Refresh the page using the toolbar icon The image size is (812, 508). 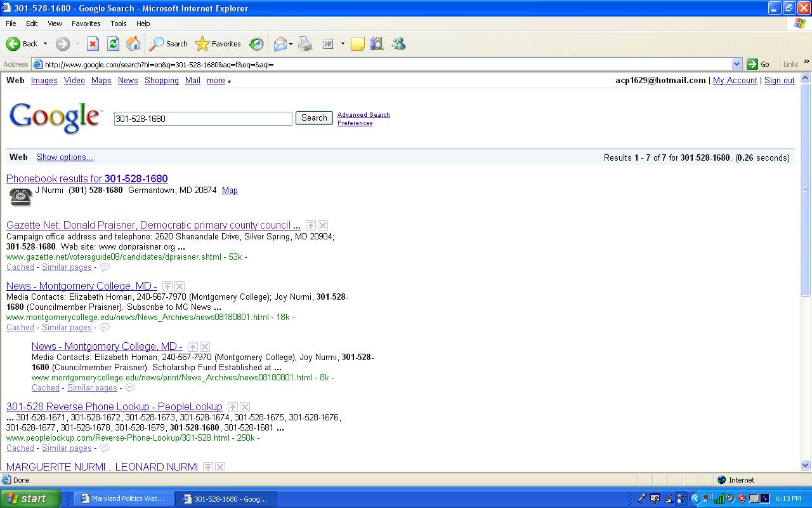tap(113, 44)
